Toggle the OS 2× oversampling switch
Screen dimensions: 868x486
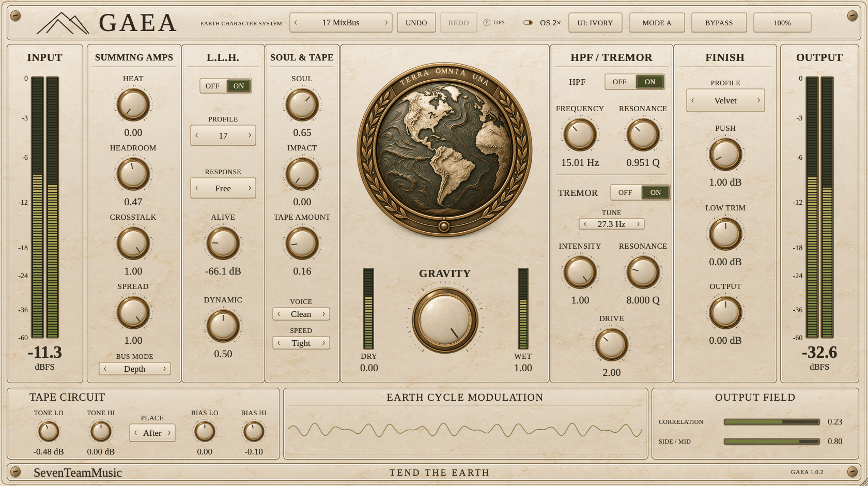point(528,23)
